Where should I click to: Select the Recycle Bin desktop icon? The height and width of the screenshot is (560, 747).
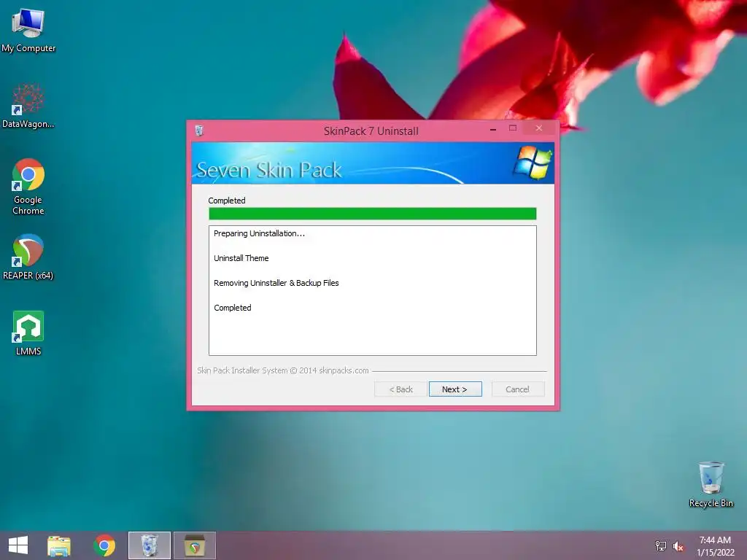tap(711, 484)
